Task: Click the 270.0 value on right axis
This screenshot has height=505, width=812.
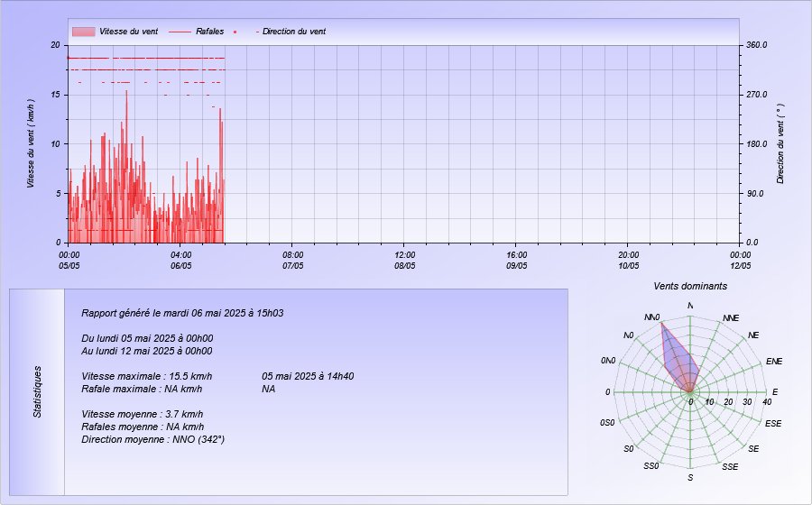Action: pos(757,95)
